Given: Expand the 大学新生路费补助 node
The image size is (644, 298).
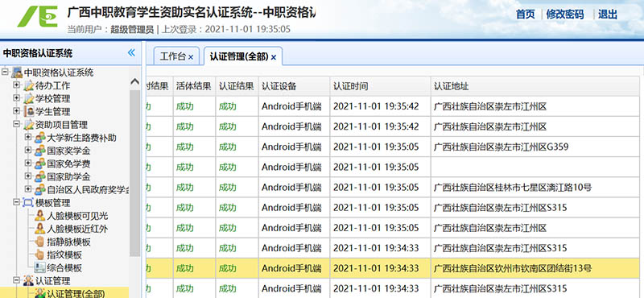Looking at the screenshot, I should [x=28, y=137].
